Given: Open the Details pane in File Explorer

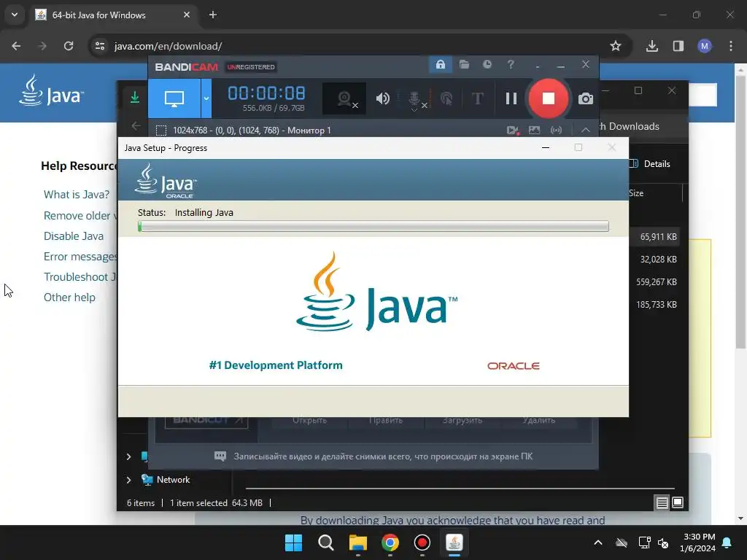Looking at the screenshot, I should coord(649,164).
